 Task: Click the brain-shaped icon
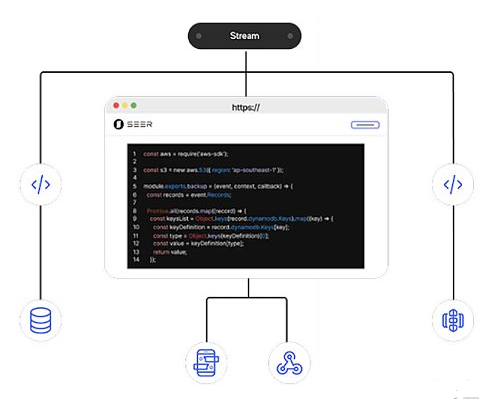453,320
